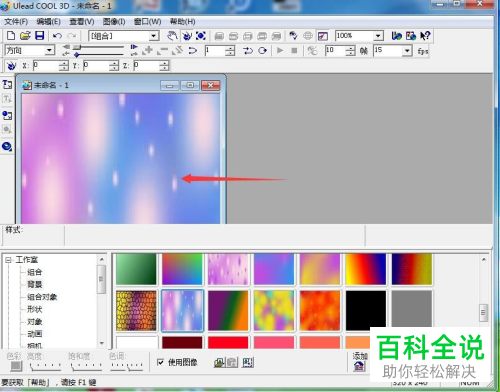Open a file using the folder icon
This screenshot has width=500, height=392.
[x=25, y=36]
